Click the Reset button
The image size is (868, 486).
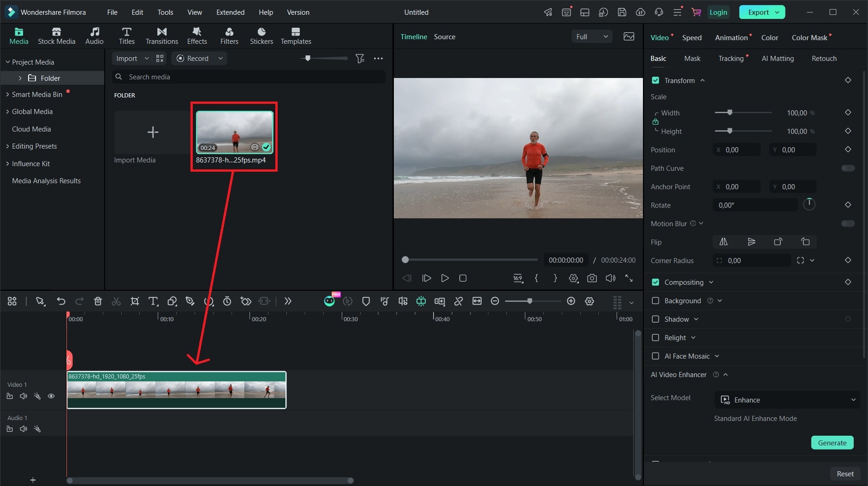point(845,474)
